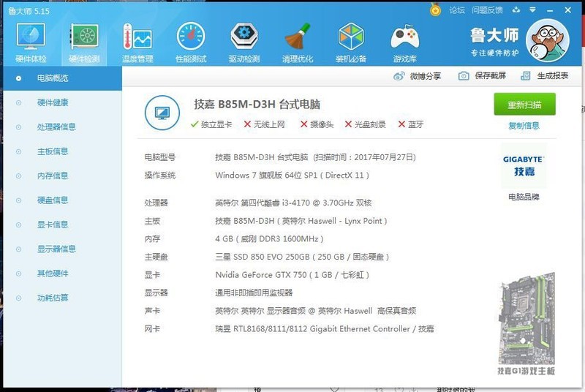Click the cloud download icon in title bar
This screenshot has width=585, height=392.
516,10
